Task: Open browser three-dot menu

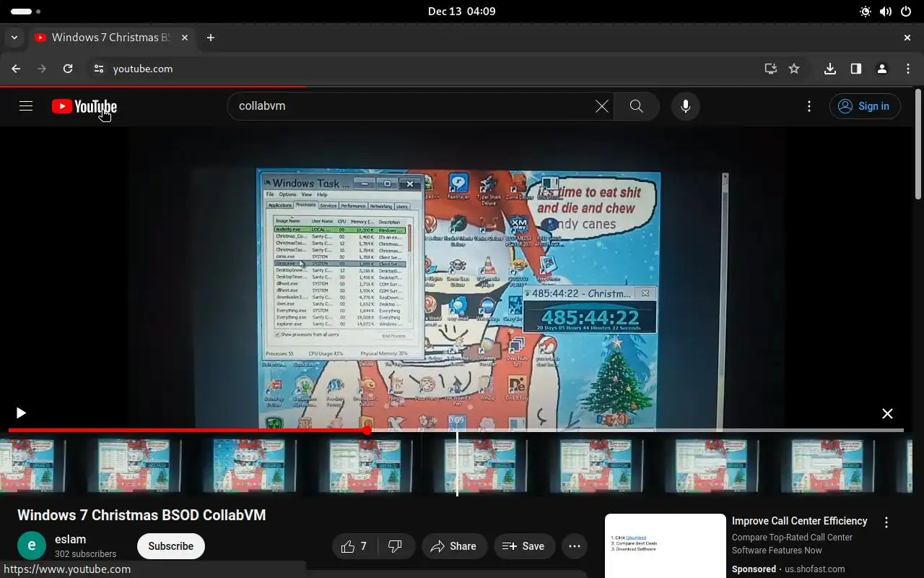Action: coord(908,69)
